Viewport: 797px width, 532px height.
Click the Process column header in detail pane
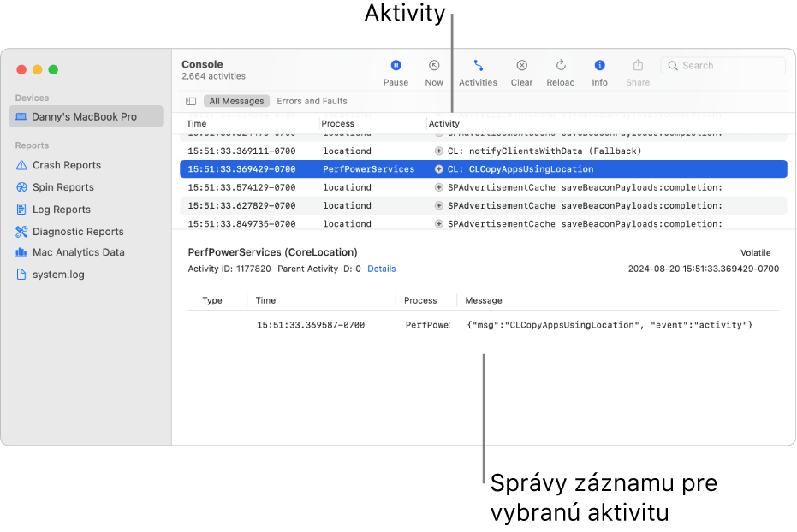[420, 300]
